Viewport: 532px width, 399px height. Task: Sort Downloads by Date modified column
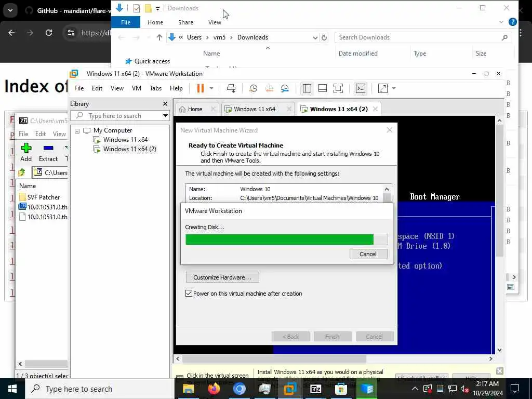pos(358,54)
